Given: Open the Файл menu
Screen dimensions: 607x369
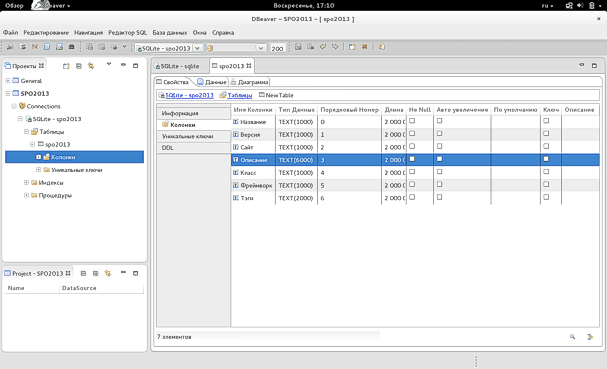Looking at the screenshot, I should [10, 33].
